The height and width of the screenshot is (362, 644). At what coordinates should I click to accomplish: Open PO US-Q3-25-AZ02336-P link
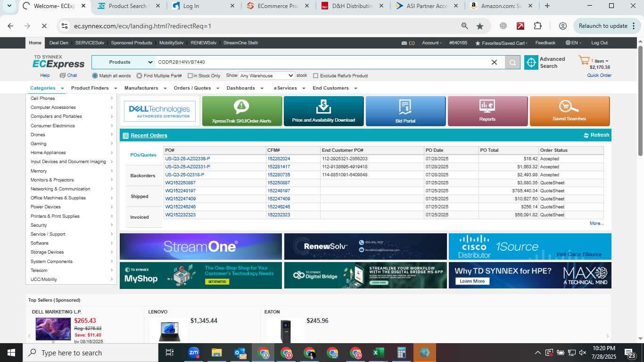188,159
